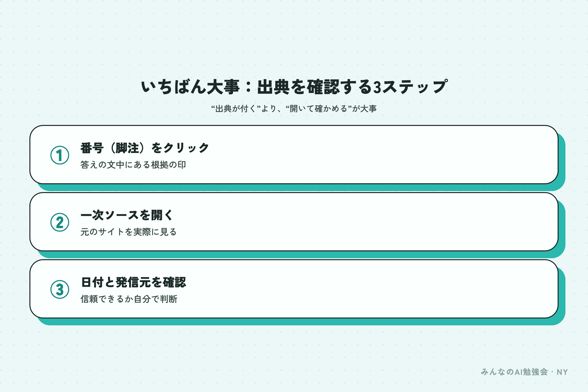Select the word 番号 in step one heading
Viewport: 588px width, 392px height.
(x=92, y=148)
